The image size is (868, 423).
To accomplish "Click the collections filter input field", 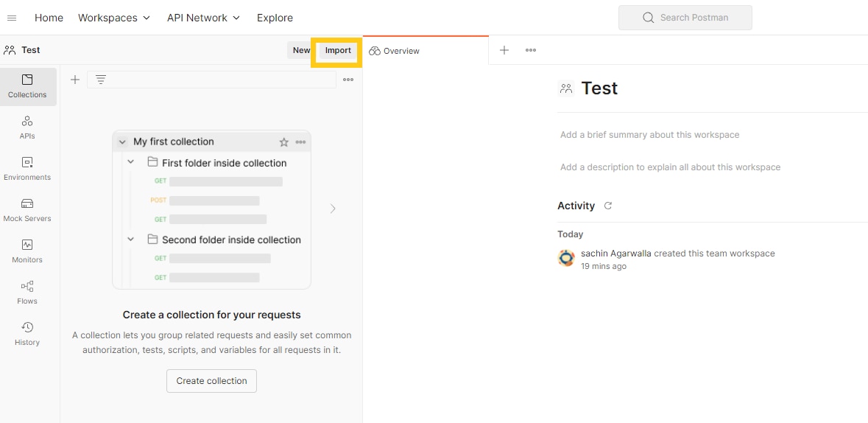I will [x=211, y=80].
